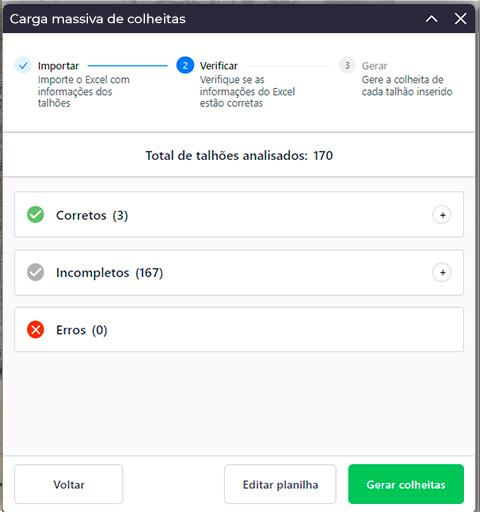Image resolution: width=480 pixels, height=512 pixels.
Task: Close the Carga massiva de colheitas dialog
Action: tap(461, 19)
